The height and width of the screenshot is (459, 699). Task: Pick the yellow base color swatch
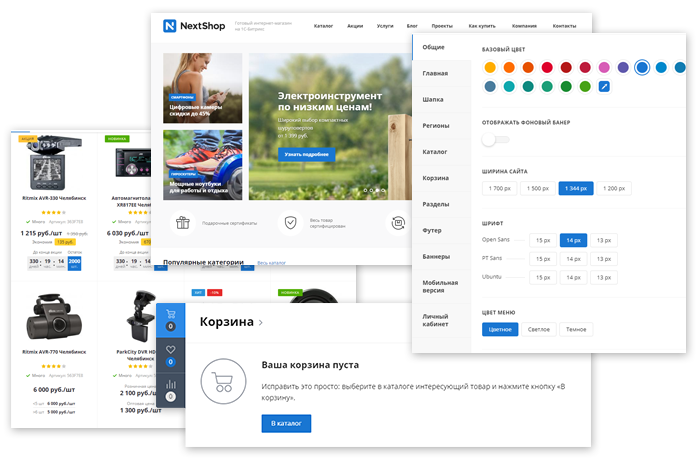490,67
